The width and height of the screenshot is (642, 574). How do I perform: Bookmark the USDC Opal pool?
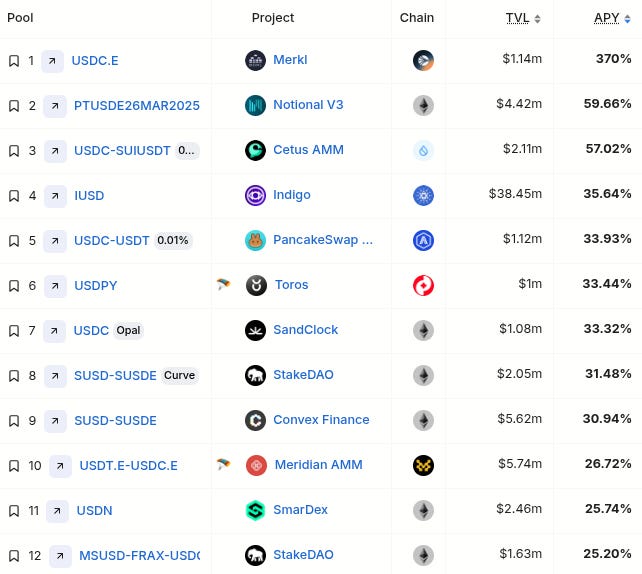pos(14,331)
